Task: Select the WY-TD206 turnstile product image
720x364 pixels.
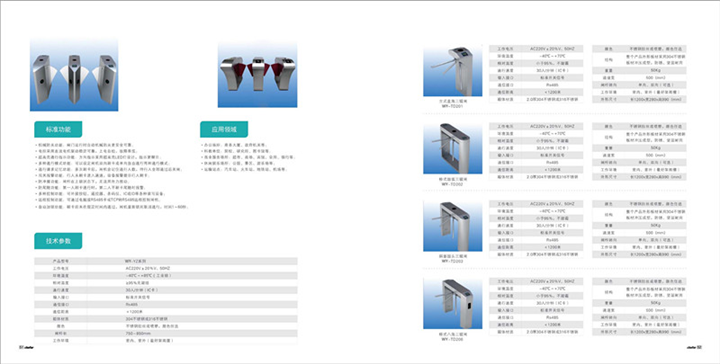Action: tap(453, 303)
